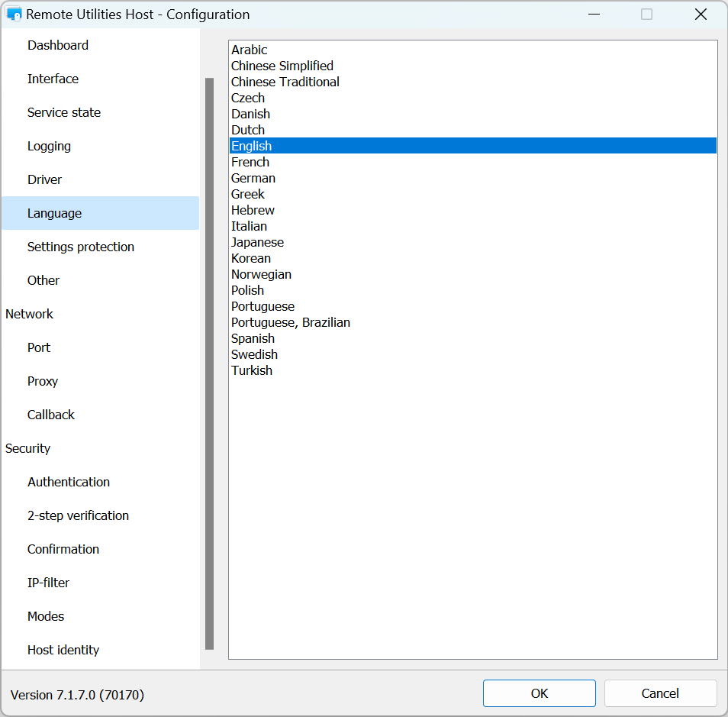Choose Italian from the list
Image resolution: width=728 pixels, height=717 pixels.
point(472,226)
